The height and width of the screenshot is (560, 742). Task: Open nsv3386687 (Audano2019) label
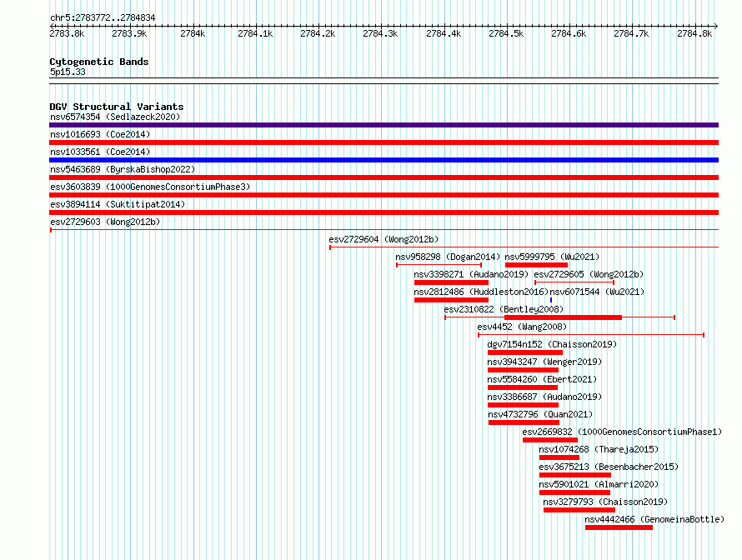coord(544,397)
